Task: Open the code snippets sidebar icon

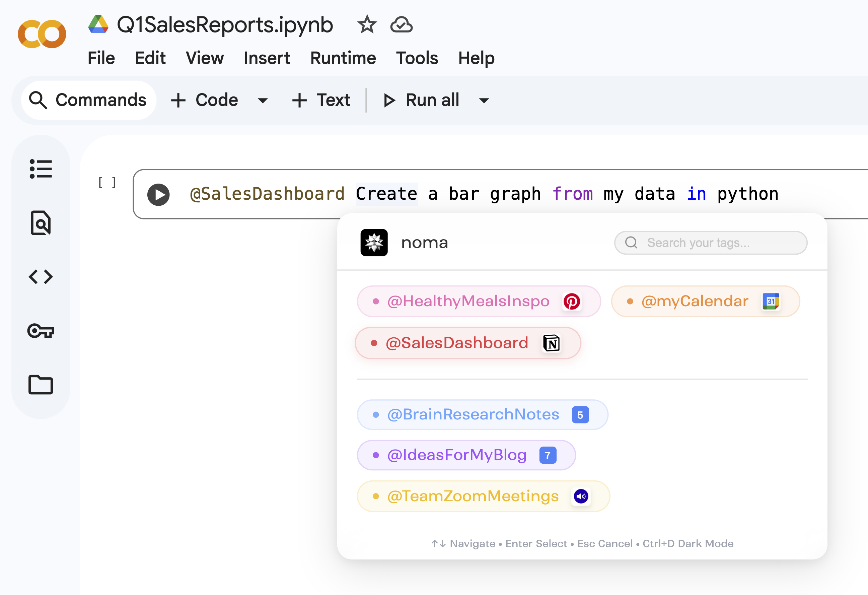Action: tap(41, 277)
